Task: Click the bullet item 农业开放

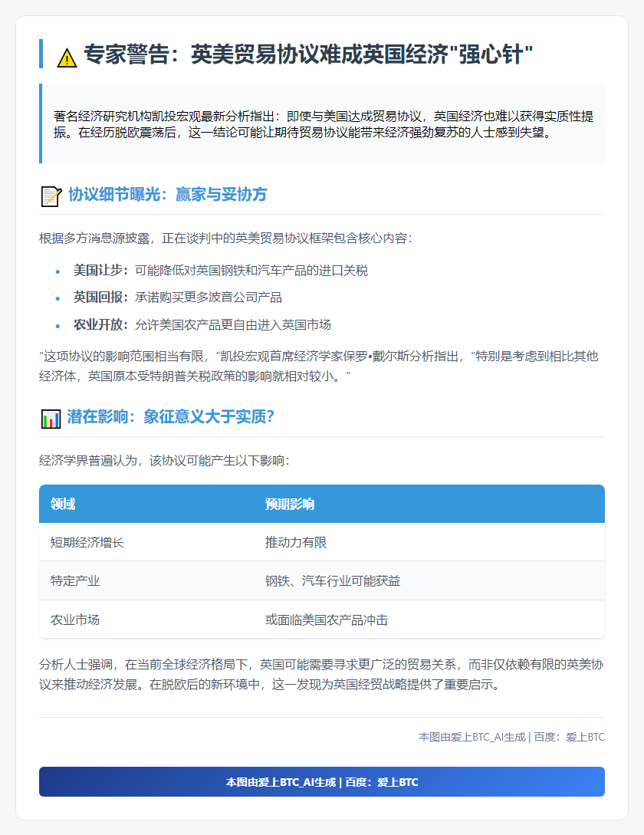Action: (202, 324)
